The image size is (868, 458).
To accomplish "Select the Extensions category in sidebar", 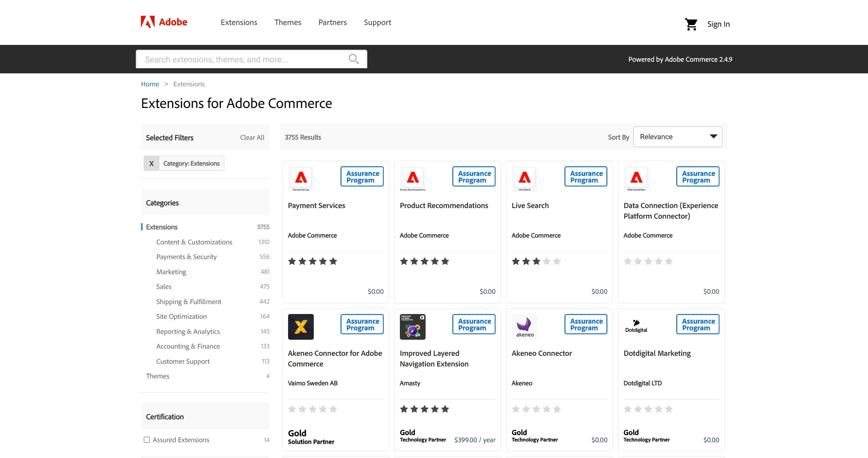I will coord(162,227).
